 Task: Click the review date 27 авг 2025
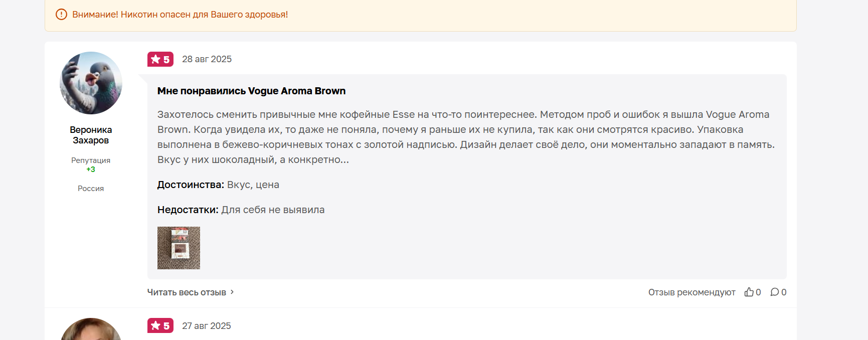[207, 326]
